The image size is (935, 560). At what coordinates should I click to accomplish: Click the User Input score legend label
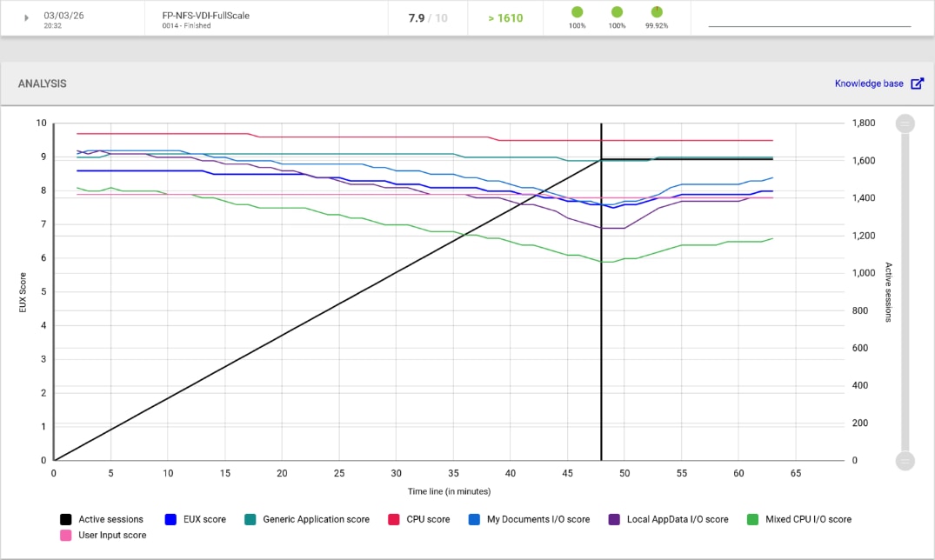tap(112, 536)
